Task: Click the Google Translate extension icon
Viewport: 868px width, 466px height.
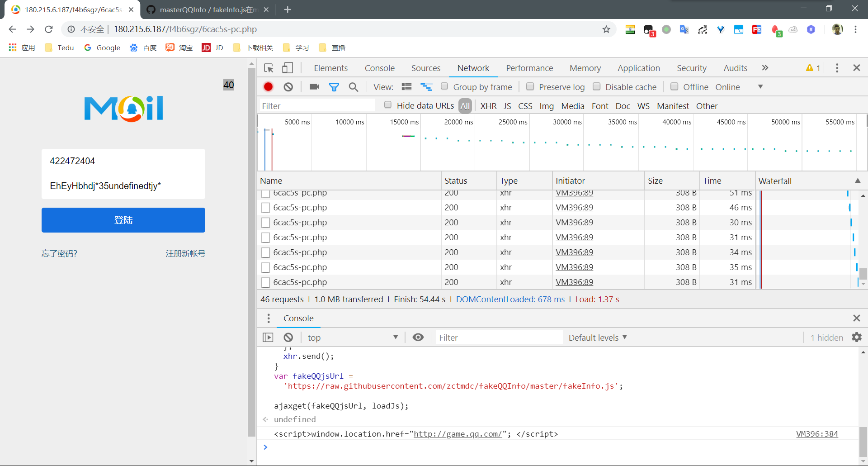Action: tap(684, 29)
